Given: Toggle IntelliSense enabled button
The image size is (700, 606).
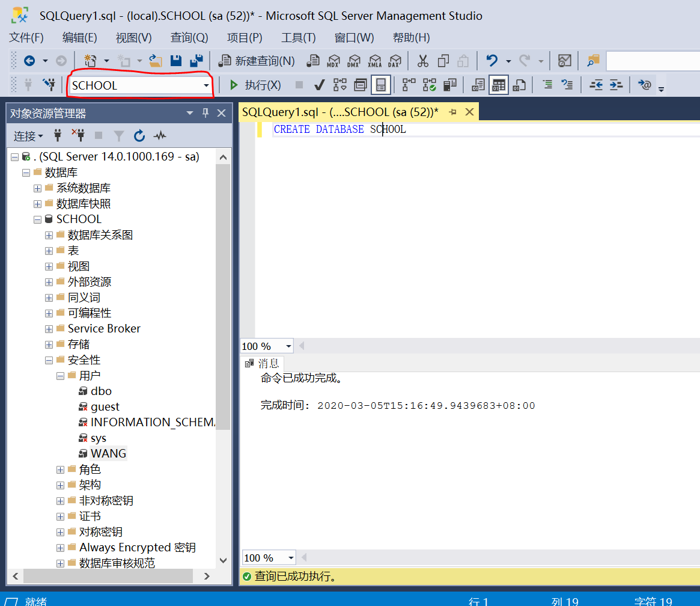Looking at the screenshot, I should (381, 84).
